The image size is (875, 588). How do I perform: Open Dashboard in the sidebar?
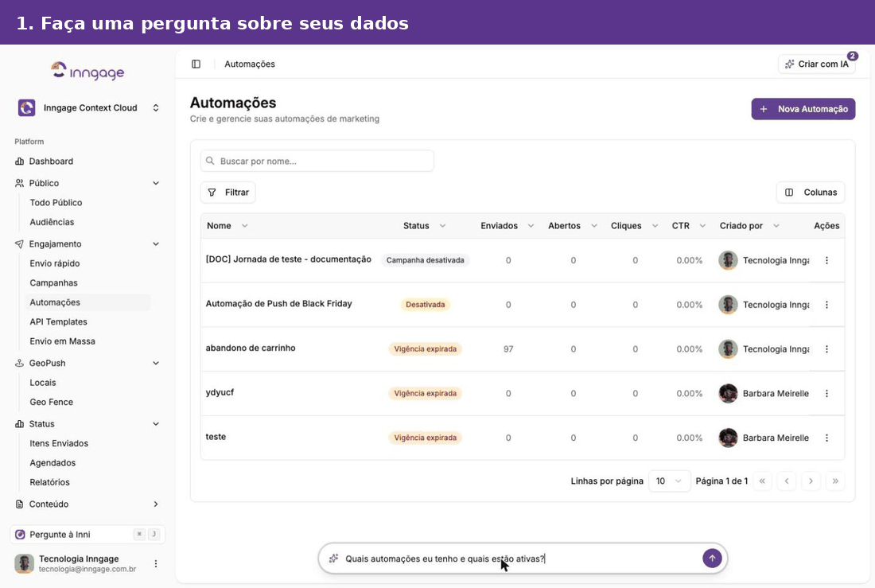coord(51,162)
